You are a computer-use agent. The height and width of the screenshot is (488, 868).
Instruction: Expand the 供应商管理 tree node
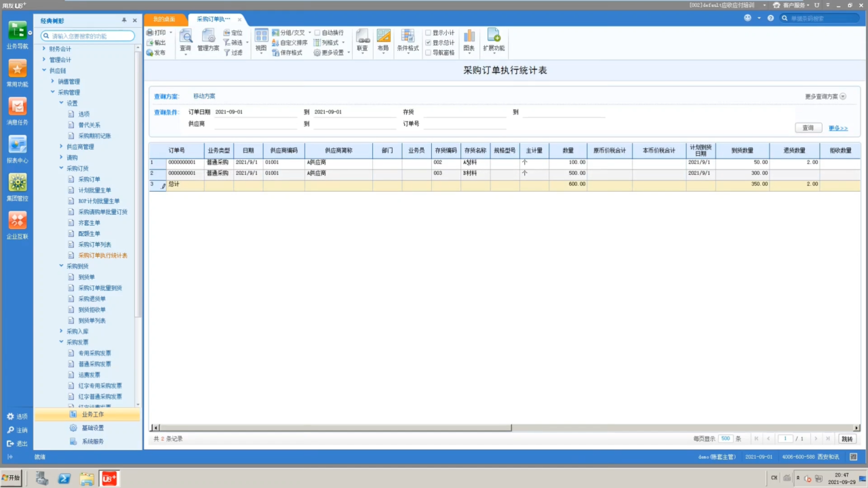61,146
